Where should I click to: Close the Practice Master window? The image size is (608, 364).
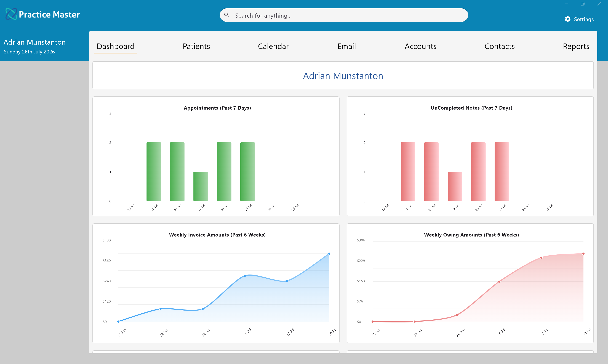(x=599, y=4)
